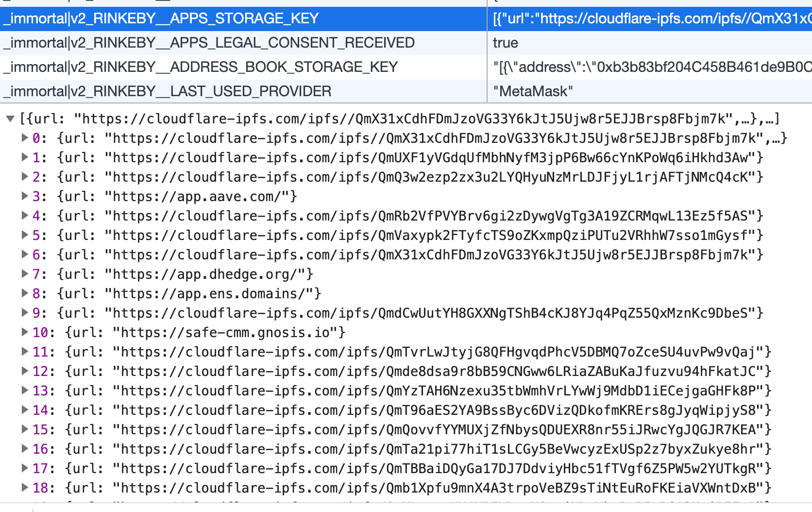
Task: Click url string ending in MznKc9DbeS
Action: (x=430, y=313)
